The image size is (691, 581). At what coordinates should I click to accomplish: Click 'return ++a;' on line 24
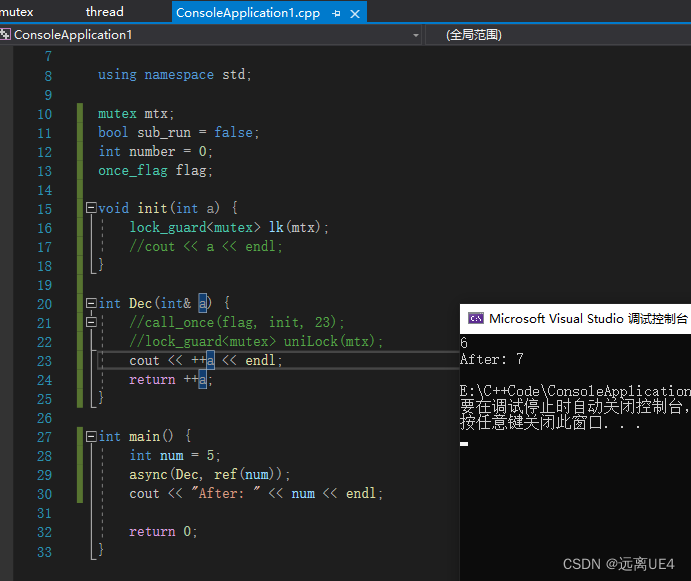click(x=171, y=380)
